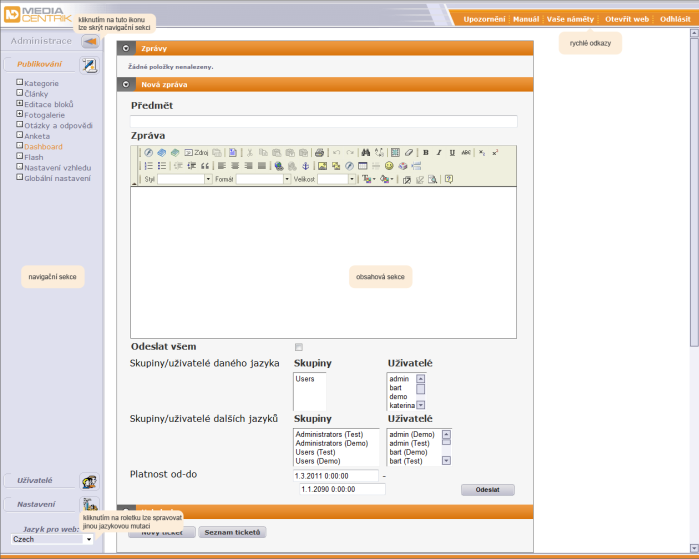Click Odhlásit to log out
Screen dimensions: 699x559
[x=675, y=19]
